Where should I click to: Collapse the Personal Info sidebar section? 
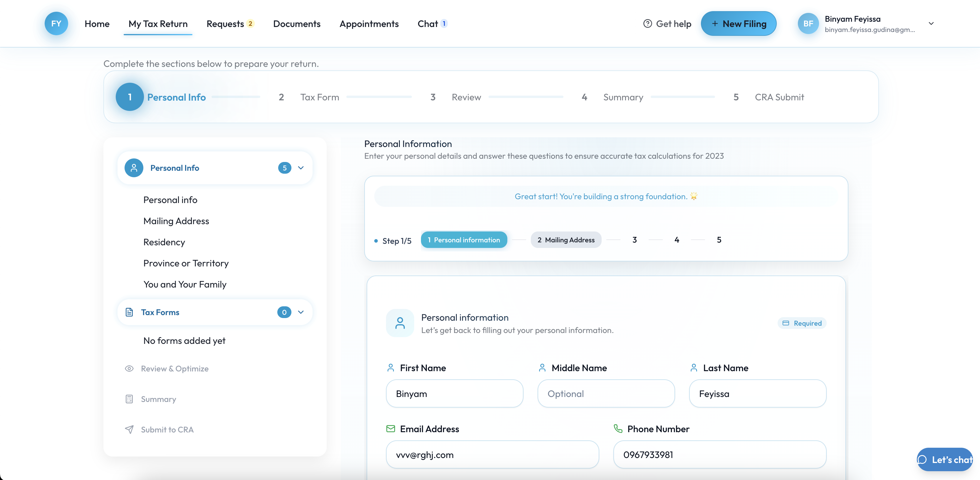301,168
